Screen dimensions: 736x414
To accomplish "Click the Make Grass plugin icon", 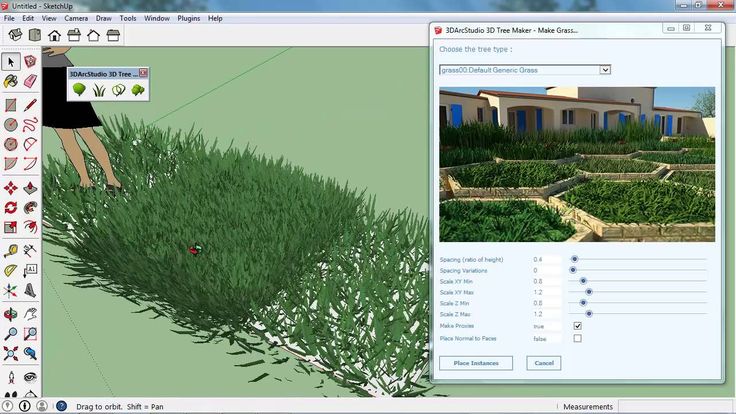I will click(99, 89).
